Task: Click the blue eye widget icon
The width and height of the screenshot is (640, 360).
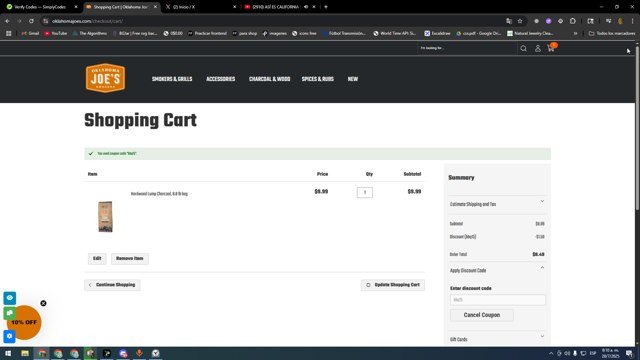Action: click(10, 298)
